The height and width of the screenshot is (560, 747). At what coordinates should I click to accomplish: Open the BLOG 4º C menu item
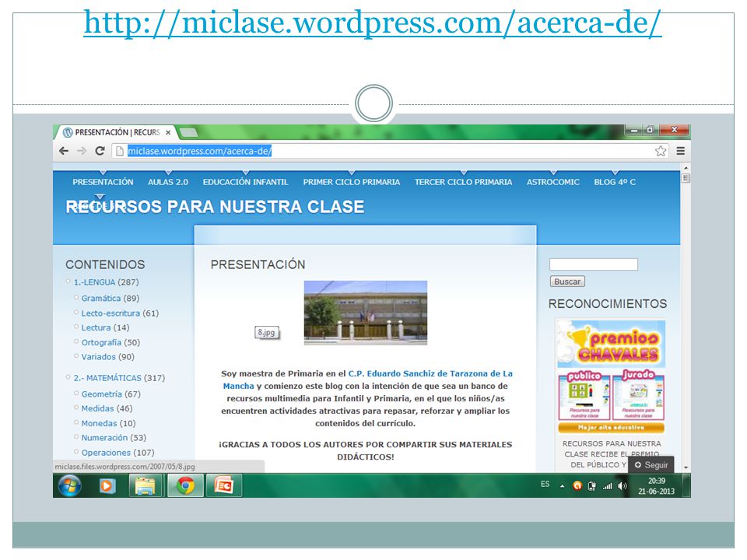coord(615,182)
